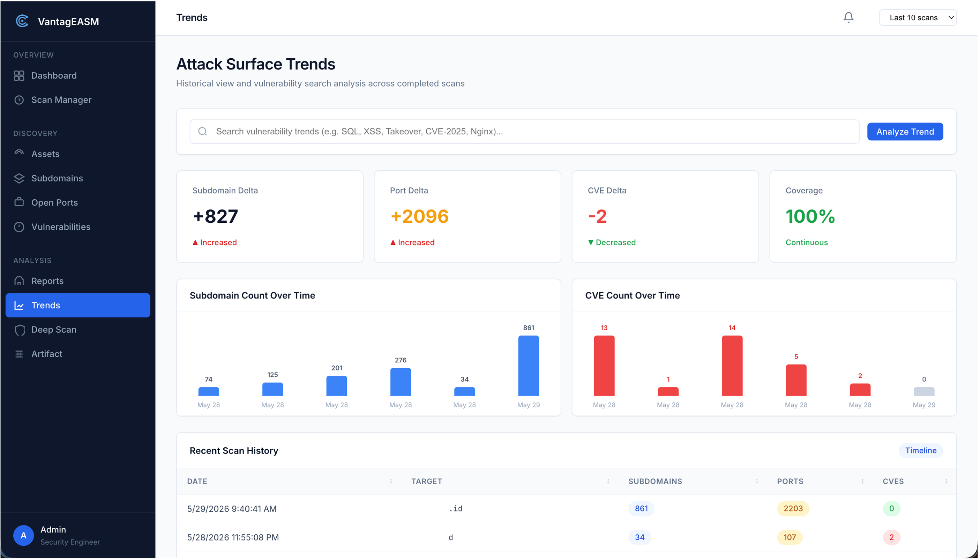This screenshot has width=980, height=560.
Task: Click the 276 subdomain bar
Action: [x=401, y=382]
